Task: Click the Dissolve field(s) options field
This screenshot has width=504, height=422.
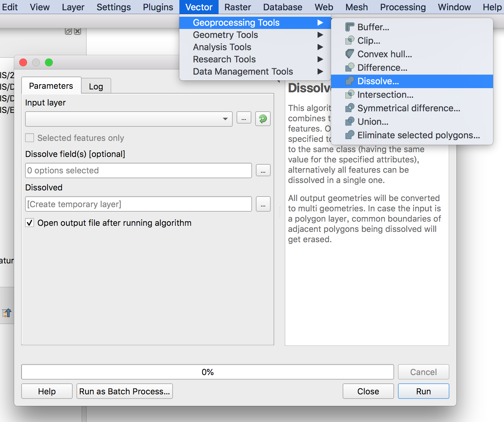Action: pos(139,170)
